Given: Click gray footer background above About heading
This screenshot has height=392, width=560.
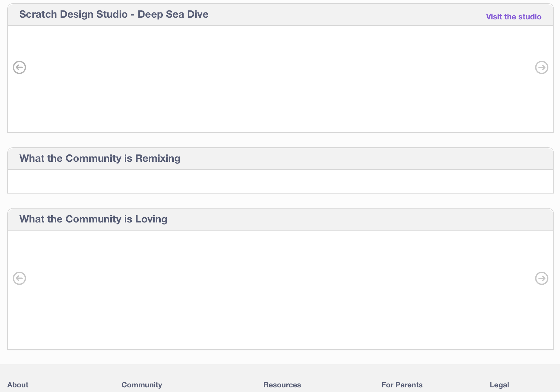Looking at the screenshot, I should [58, 372].
